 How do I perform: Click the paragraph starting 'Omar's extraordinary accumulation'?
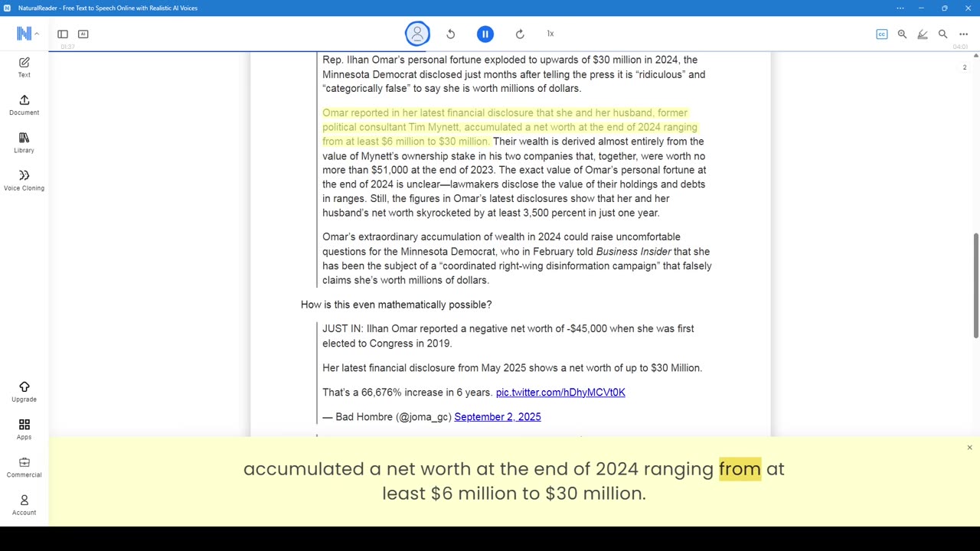point(517,259)
